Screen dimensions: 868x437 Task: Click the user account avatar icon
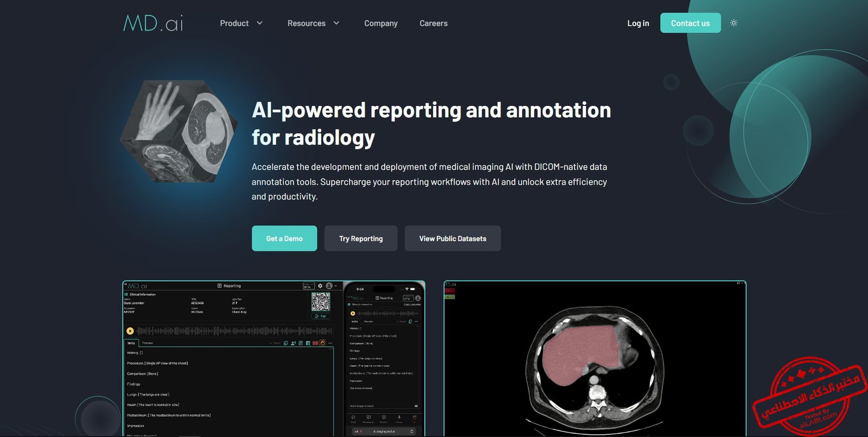pyautogui.click(x=329, y=286)
